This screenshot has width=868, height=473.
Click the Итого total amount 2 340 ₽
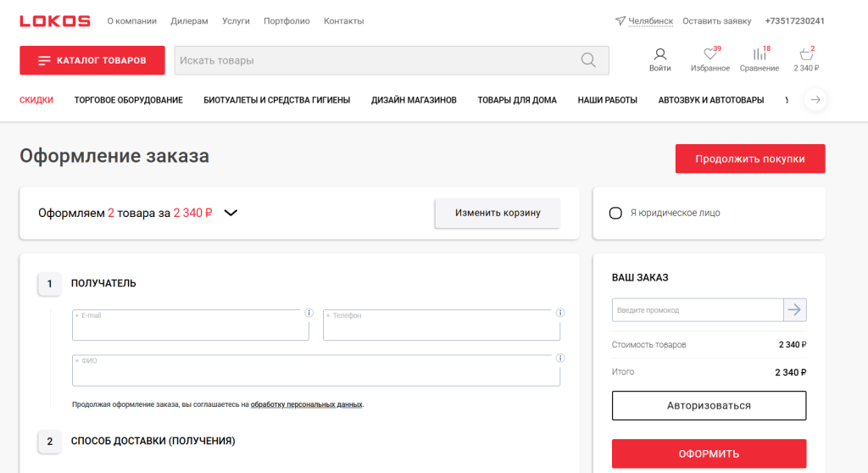[791, 372]
